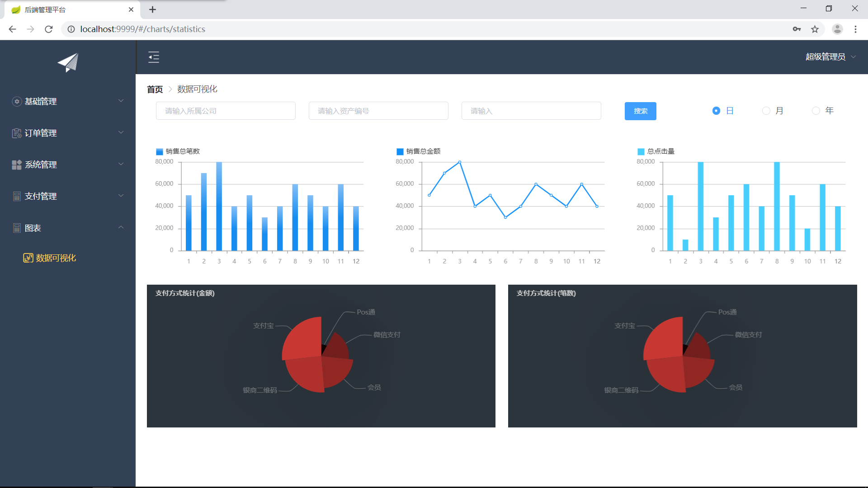Click the 基础管理 gear icon
This screenshot has width=868, height=488.
point(17,101)
